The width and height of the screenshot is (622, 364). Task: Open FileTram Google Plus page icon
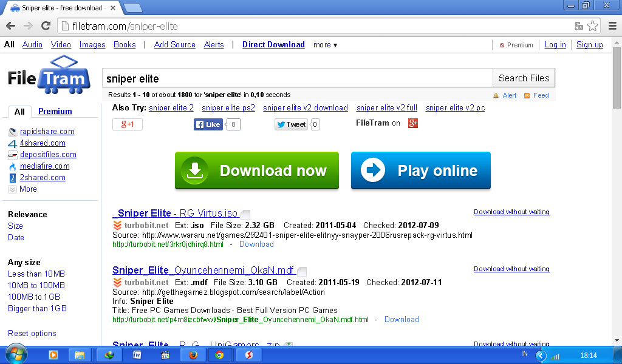click(x=413, y=123)
